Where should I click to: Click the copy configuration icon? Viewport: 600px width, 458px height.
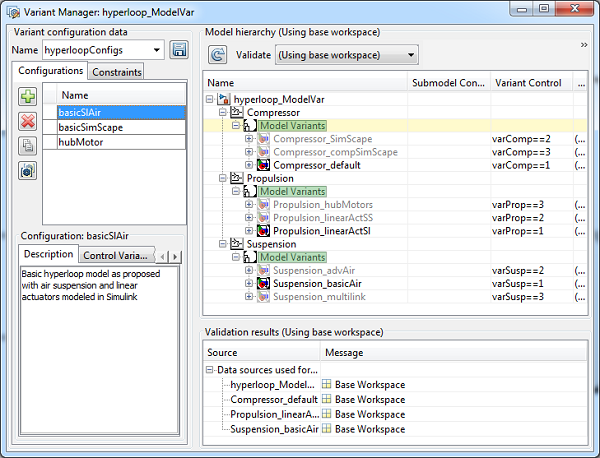tap(27, 145)
